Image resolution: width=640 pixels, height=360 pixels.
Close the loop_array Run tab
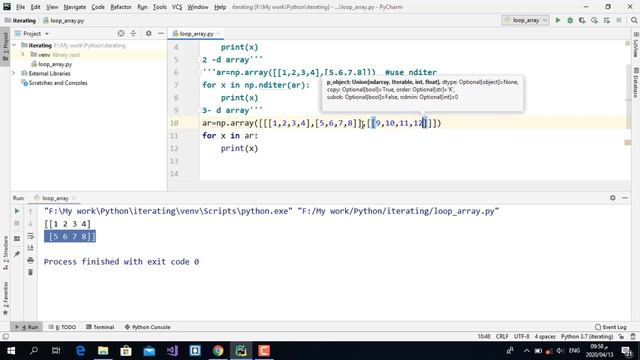[x=74, y=198]
